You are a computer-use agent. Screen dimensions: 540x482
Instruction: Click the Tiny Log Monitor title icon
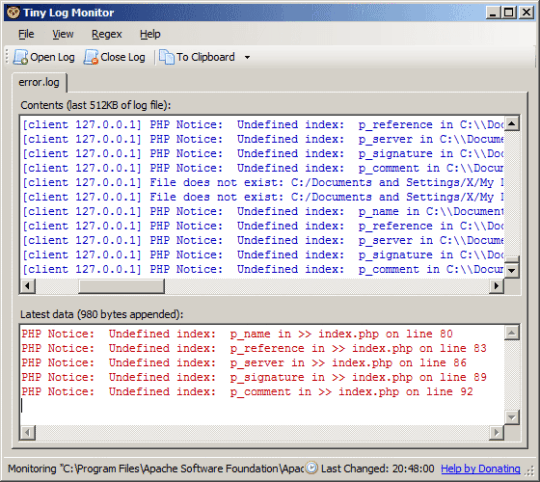pyautogui.click(x=13, y=13)
